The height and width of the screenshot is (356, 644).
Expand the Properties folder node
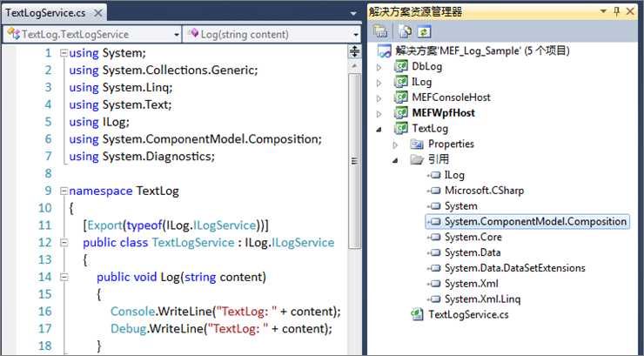[395, 144]
